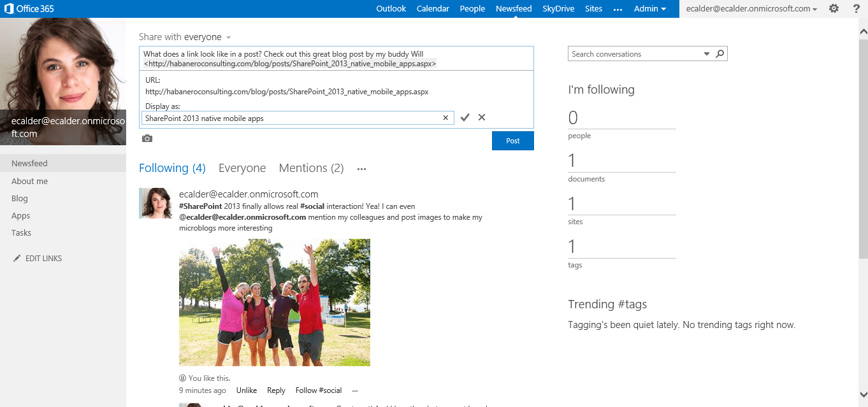Cancel link editing with X icon
This screenshot has width=868, height=407.
point(482,117)
